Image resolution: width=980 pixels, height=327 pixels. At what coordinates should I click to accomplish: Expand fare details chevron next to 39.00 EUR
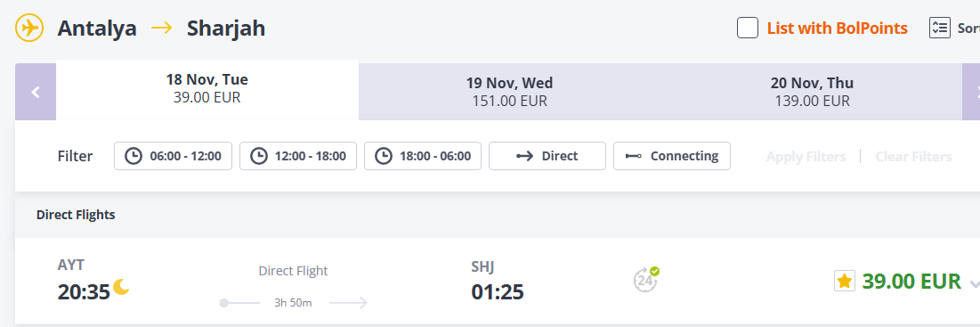tap(975, 284)
